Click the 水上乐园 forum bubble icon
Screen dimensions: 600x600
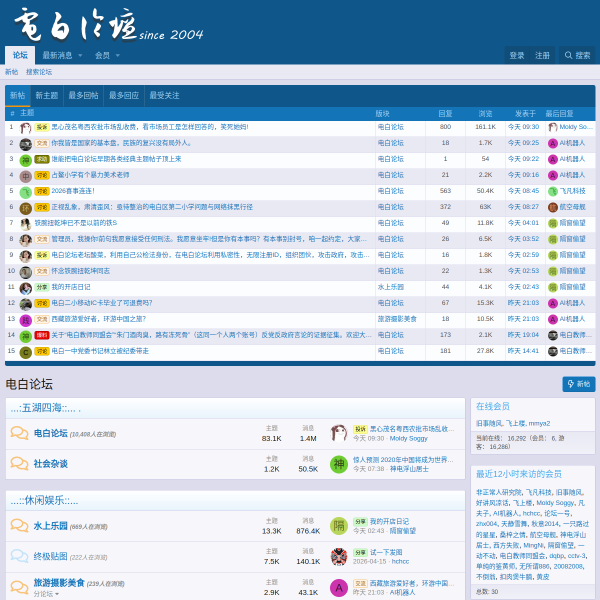pos(19,526)
